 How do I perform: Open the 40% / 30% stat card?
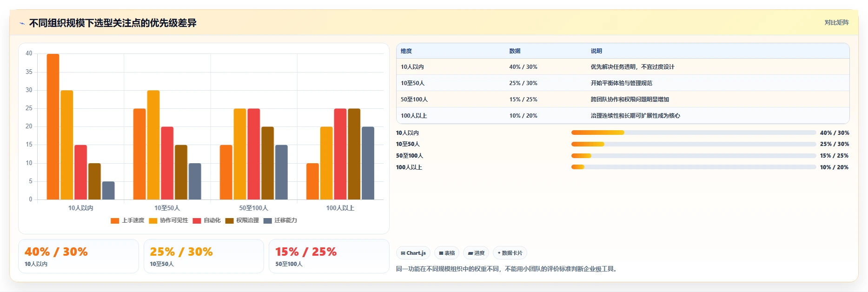tap(79, 256)
